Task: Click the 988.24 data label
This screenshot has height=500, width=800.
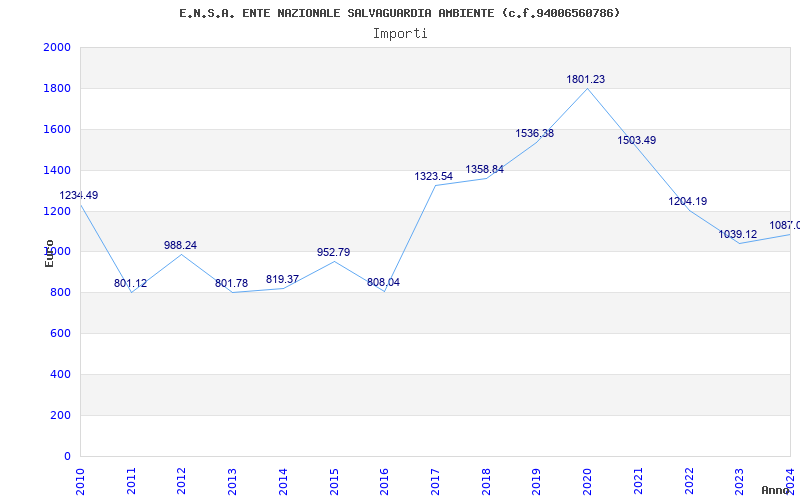Action: 180,245
